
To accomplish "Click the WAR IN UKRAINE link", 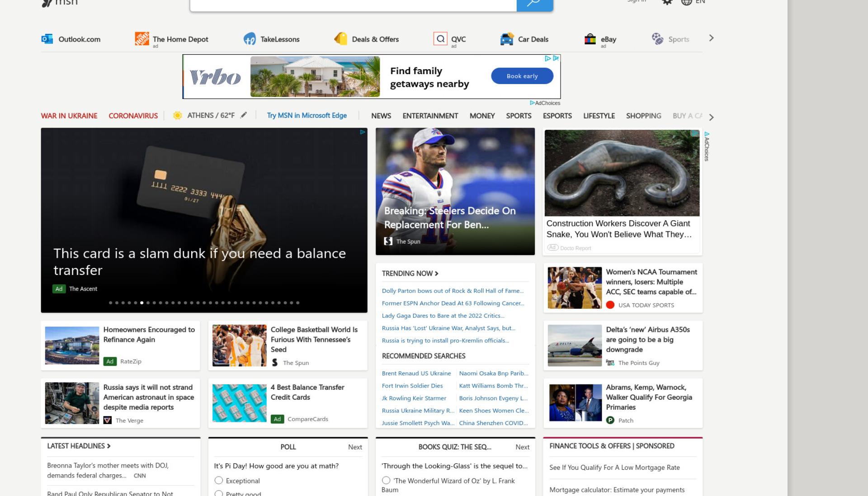I will pyautogui.click(x=69, y=116).
